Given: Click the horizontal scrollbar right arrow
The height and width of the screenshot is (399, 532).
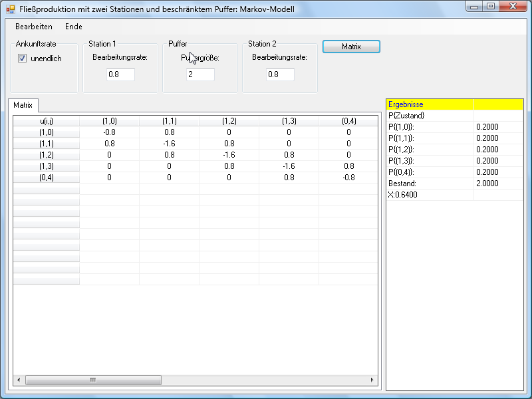Looking at the screenshot, I should pyautogui.click(x=372, y=380).
